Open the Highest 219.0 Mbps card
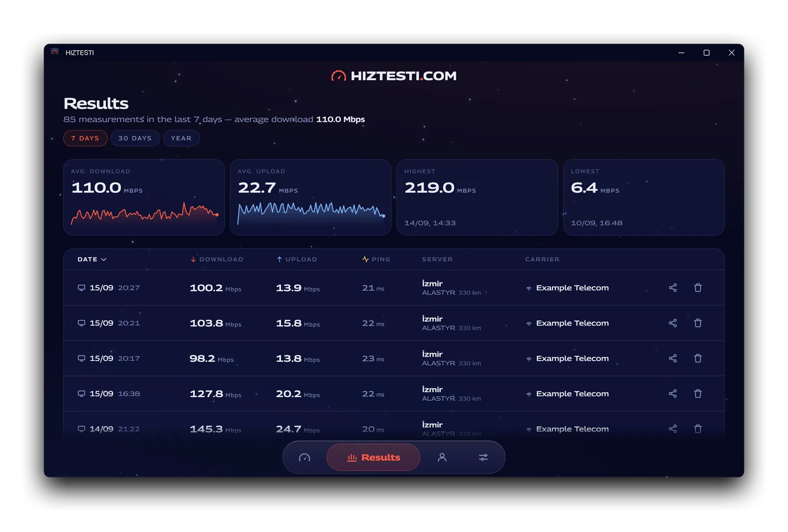 click(477, 197)
